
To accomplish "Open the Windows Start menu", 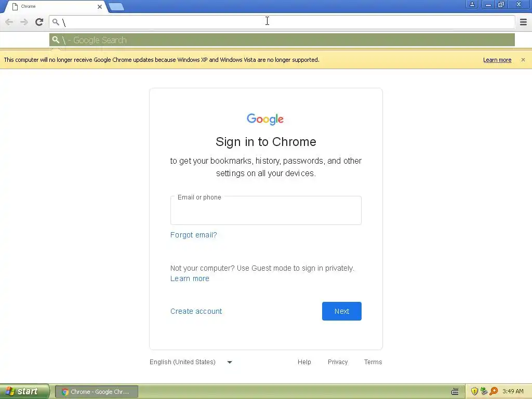I will coord(24,391).
